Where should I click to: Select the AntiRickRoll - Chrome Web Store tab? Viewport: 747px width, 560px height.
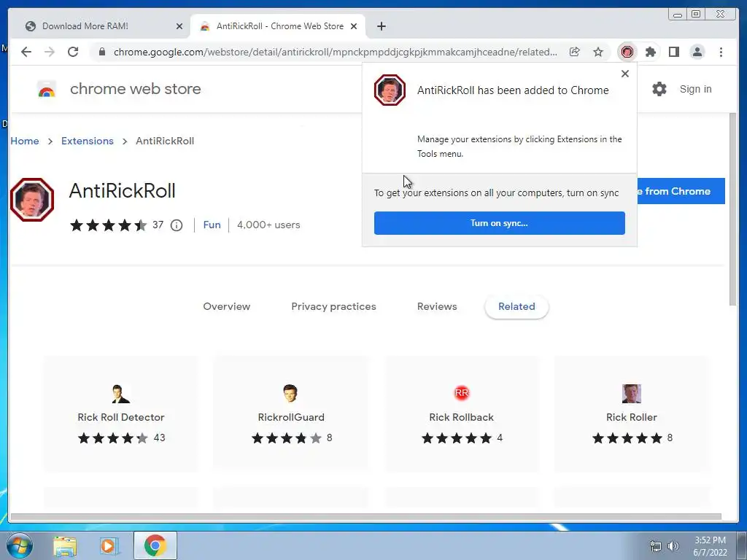click(276, 26)
